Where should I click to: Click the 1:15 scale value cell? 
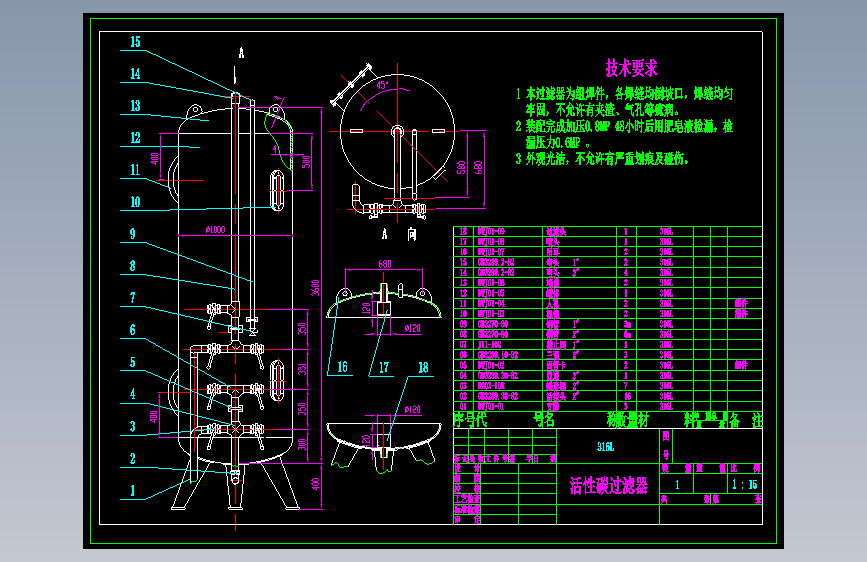coord(744,485)
